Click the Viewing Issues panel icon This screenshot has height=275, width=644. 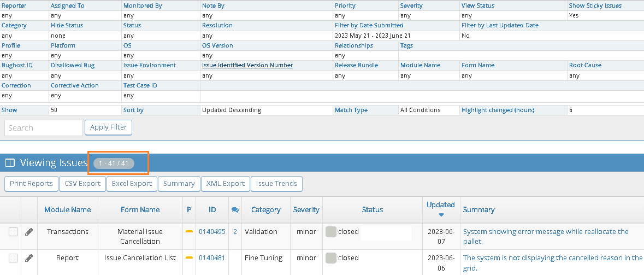[10, 163]
